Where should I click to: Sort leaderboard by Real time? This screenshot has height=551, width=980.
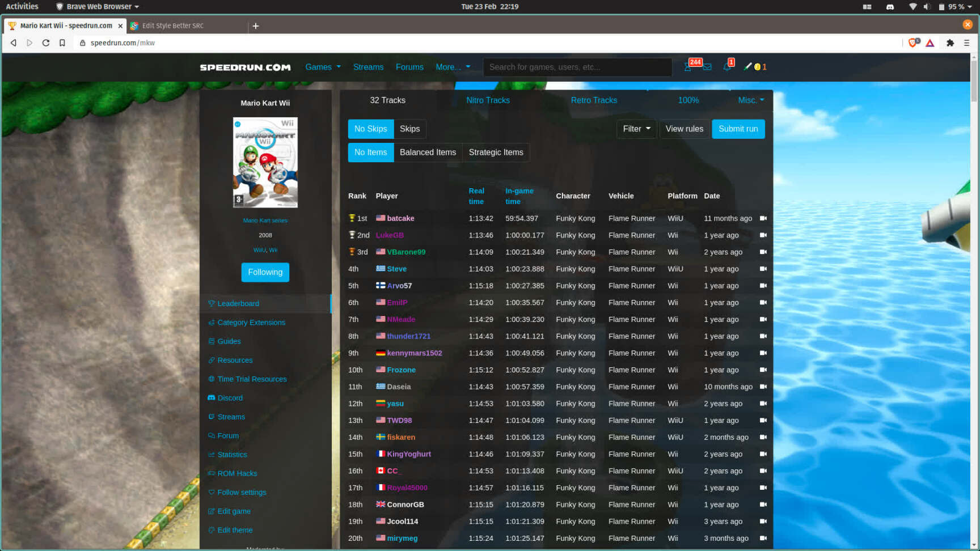pyautogui.click(x=476, y=196)
